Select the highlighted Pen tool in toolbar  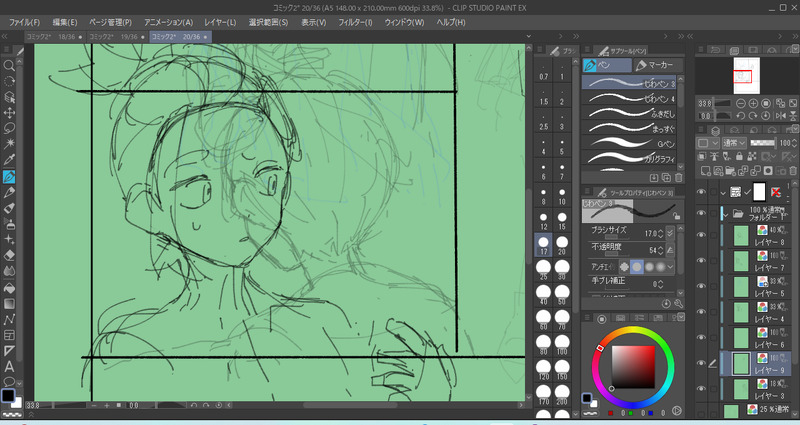tap(9, 177)
